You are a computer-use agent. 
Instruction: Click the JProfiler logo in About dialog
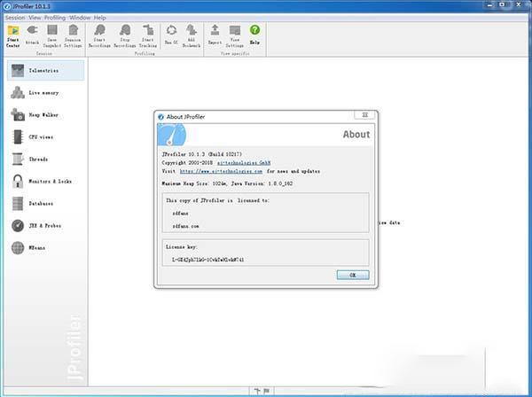[172, 135]
